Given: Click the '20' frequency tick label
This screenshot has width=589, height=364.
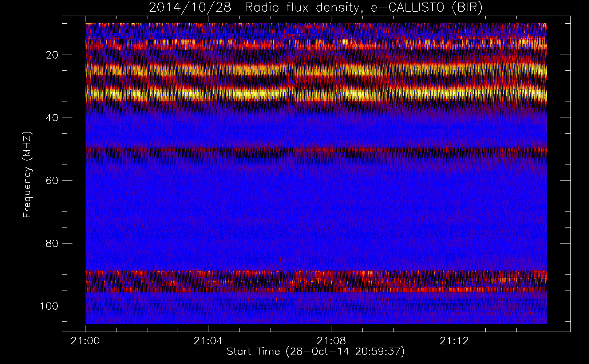Looking at the screenshot, I should coord(52,55).
